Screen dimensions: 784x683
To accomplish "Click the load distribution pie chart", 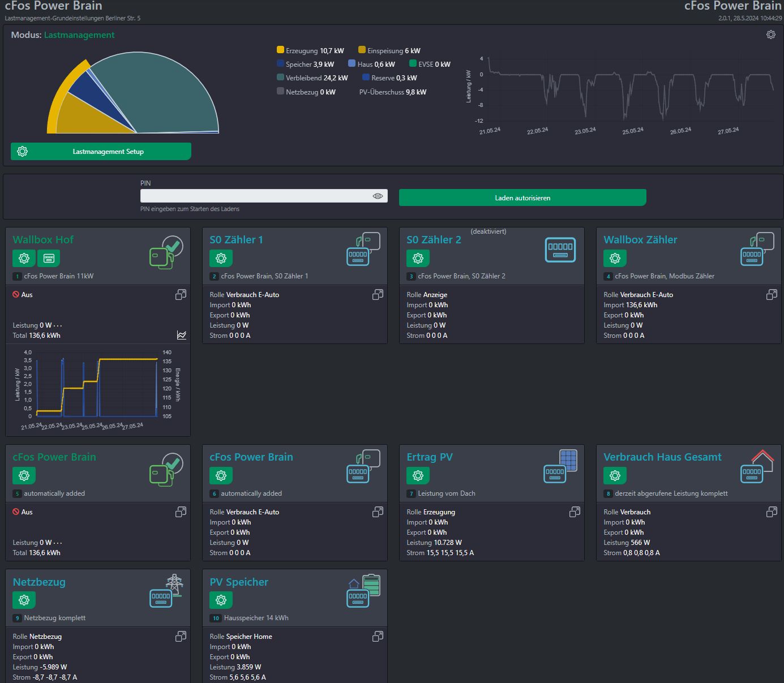I will click(132, 93).
